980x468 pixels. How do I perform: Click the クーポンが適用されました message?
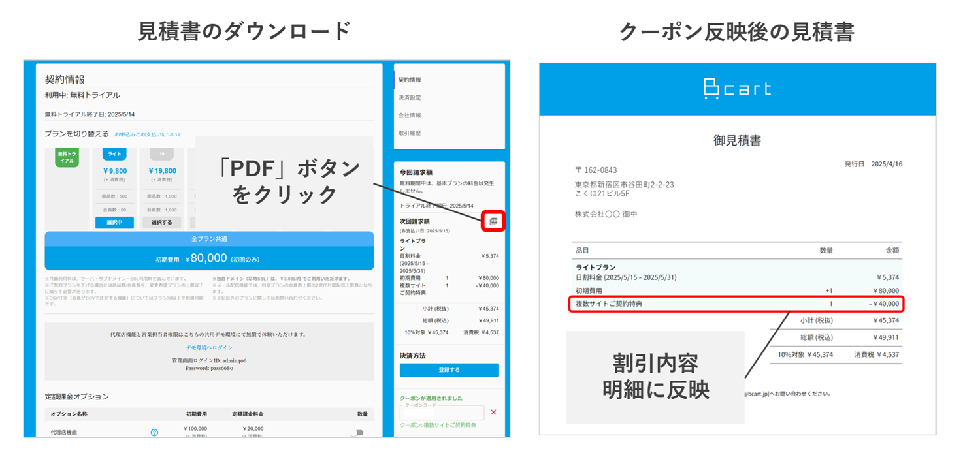click(x=431, y=398)
